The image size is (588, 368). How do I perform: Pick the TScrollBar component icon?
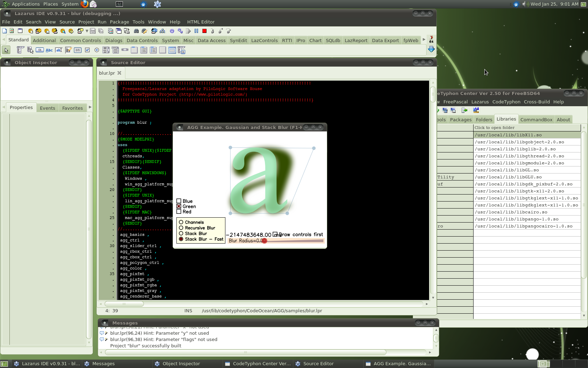(125, 50)
